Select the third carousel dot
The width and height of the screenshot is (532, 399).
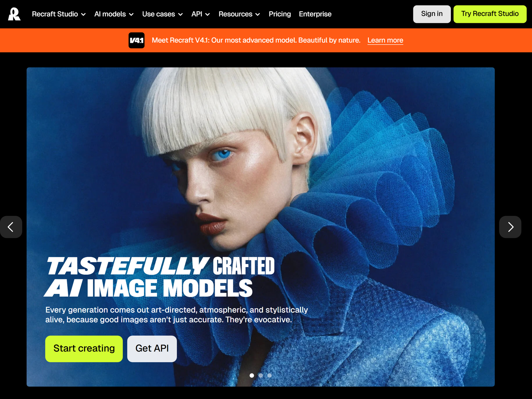269,375
